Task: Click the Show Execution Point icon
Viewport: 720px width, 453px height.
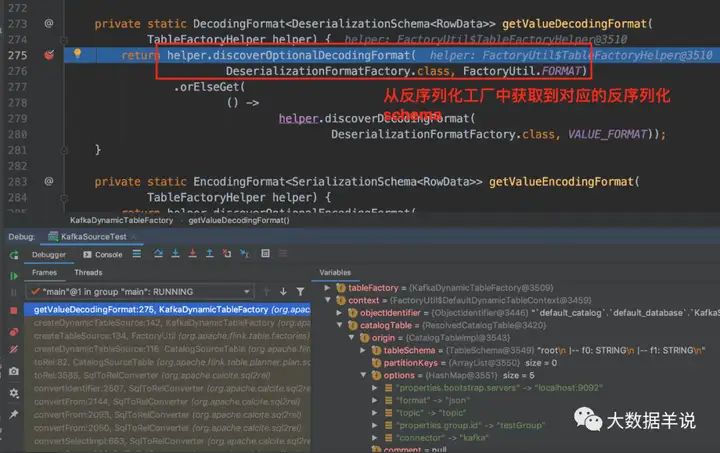Action: pos(137,254)
